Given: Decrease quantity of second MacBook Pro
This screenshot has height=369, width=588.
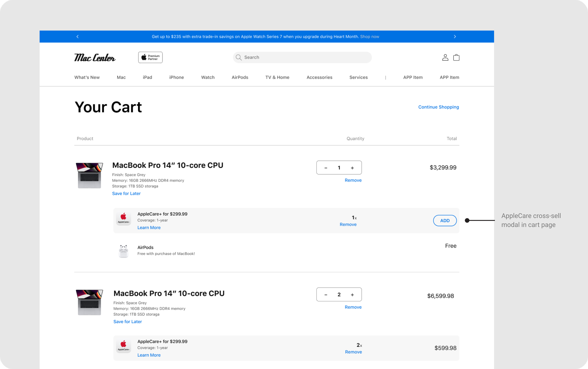Looking at the screenshot, I should point(326,295).
